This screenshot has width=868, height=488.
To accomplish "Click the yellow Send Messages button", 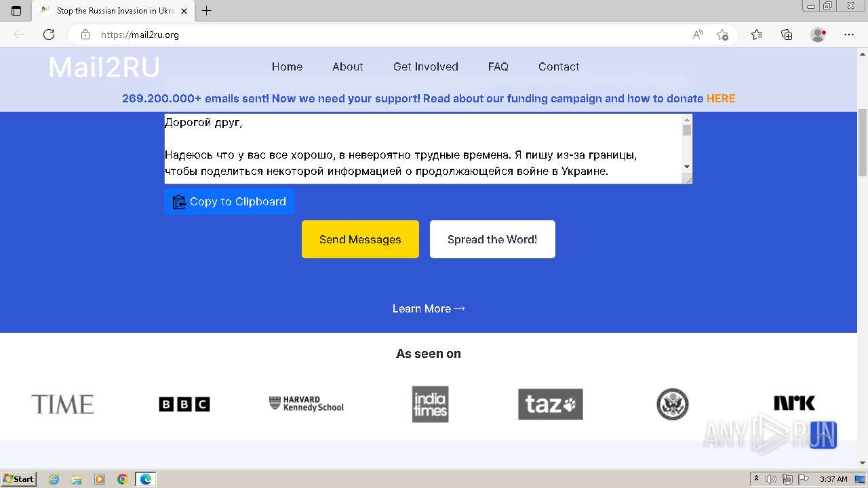I will tap(360, 239).
